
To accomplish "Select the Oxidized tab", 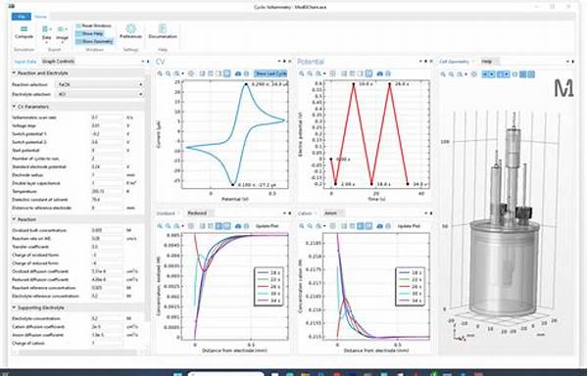I will pyautogui.click(x=166, y=213).
